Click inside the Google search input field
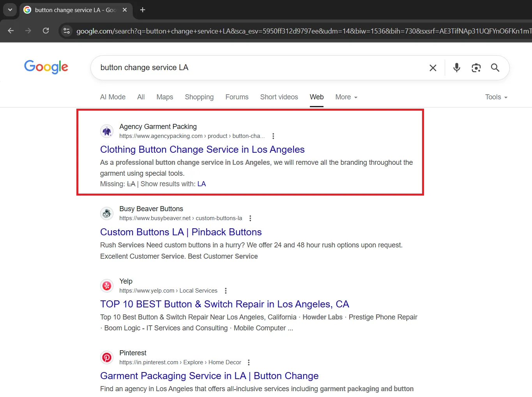 pos(257,68)
